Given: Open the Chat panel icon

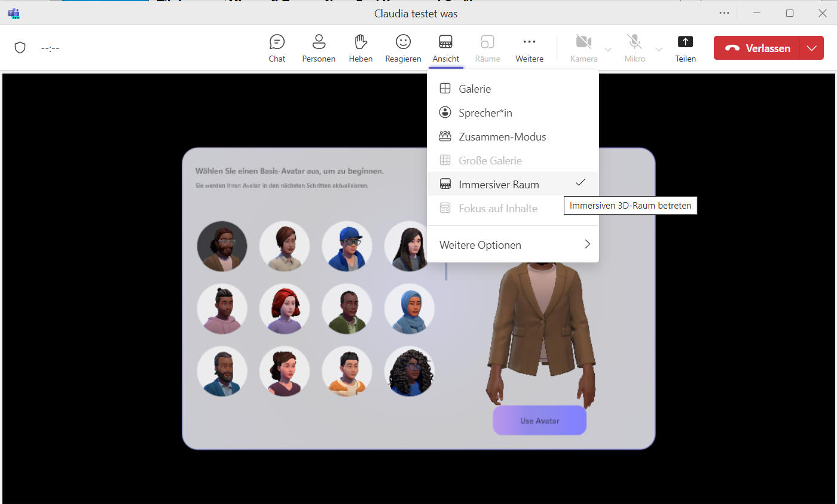Looking at the screenshot, I should (277, 42).
